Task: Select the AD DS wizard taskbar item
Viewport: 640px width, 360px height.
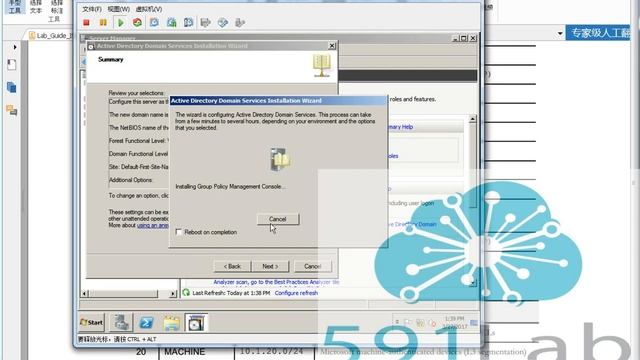Action: tap(196, 323)
